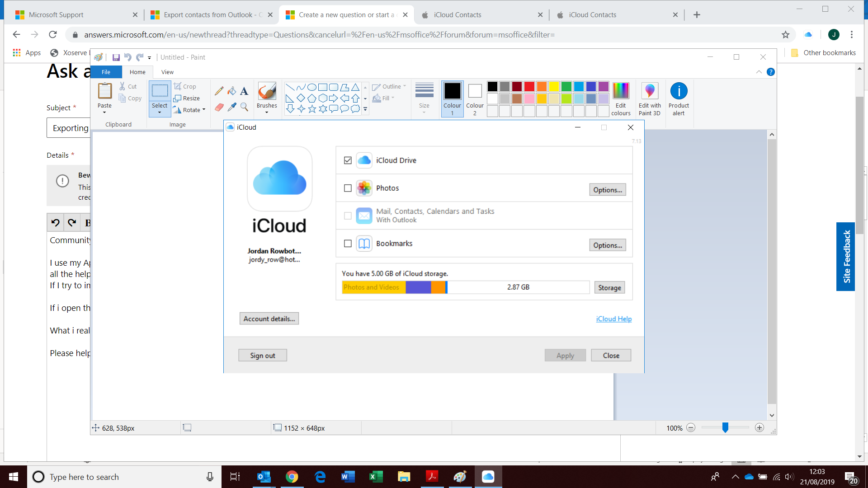Click the Paint save icon in title bar
The width and height of the screenshot is (868, 488).
pos(116,57)
